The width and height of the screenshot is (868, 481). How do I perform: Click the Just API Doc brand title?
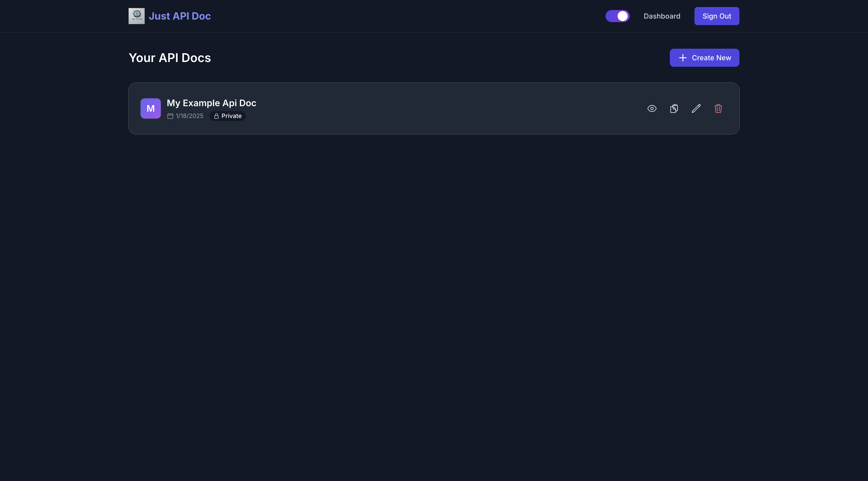pos(180,16)
